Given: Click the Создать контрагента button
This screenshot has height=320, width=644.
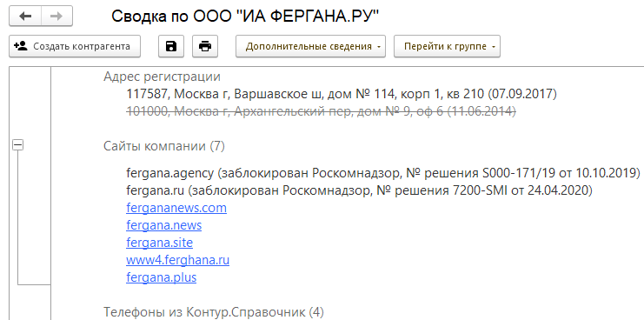Looking at the screenshot, I should click(75, 46).
